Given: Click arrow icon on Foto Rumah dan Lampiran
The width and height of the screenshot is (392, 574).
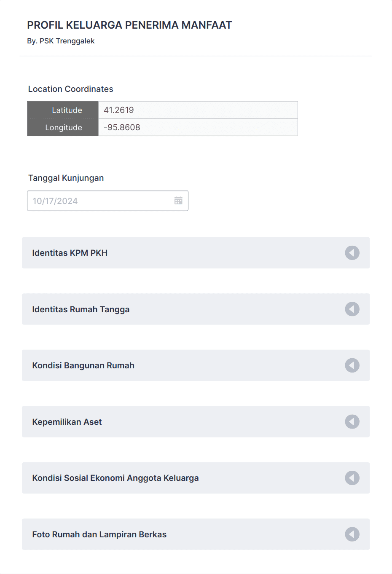Looking at the screenshot, I should point(352,534).
